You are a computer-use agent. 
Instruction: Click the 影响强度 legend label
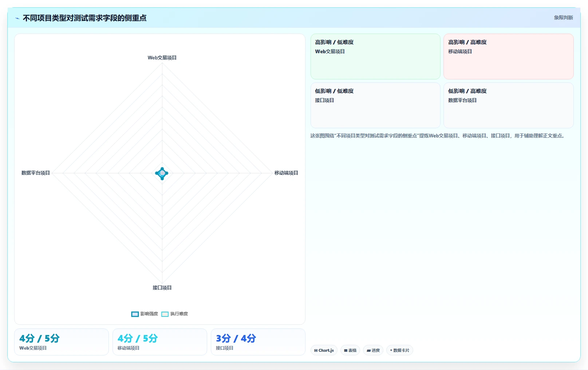click(149, 314)
